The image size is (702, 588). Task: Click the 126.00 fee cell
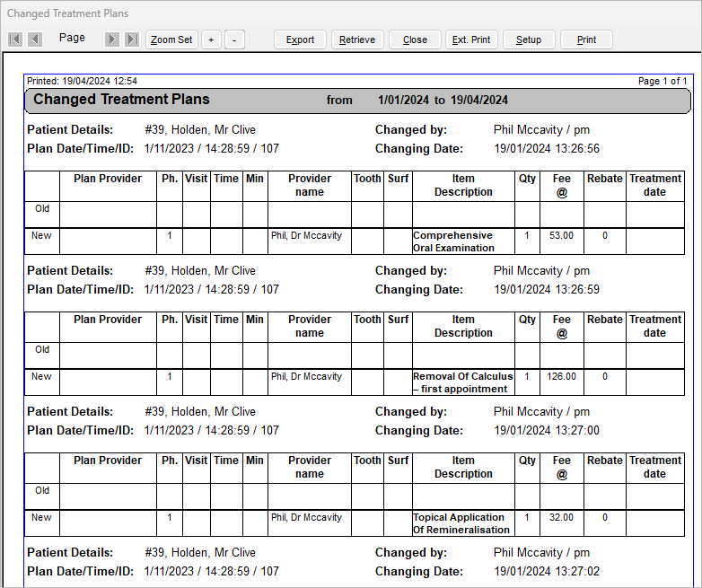561,377
